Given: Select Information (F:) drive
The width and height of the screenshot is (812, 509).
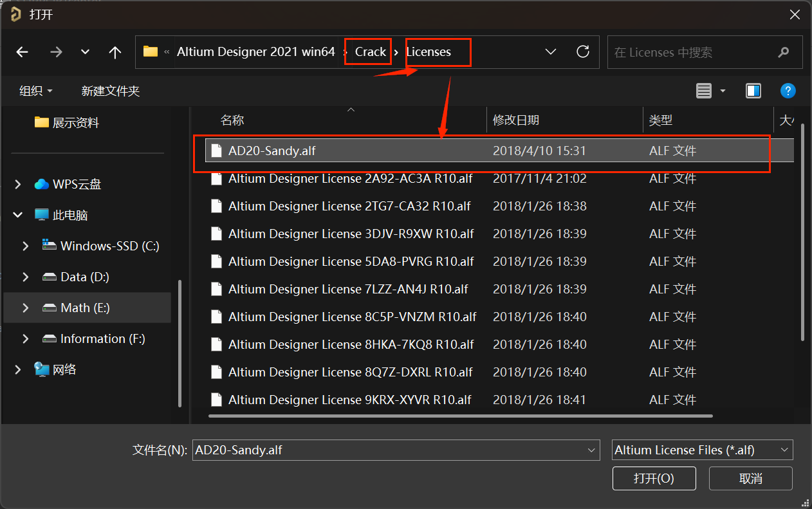Looking at the screenshot, I should pos(93,338).
